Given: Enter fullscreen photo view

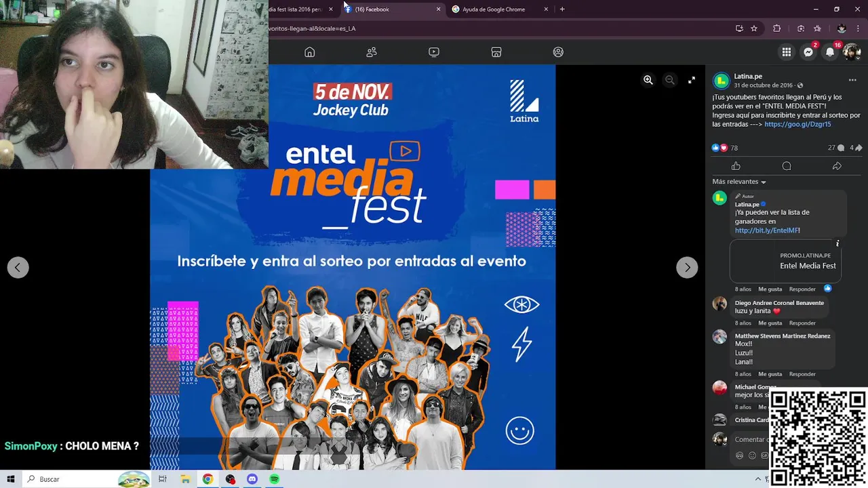Looking at the screenshot, I should (692, 80).
